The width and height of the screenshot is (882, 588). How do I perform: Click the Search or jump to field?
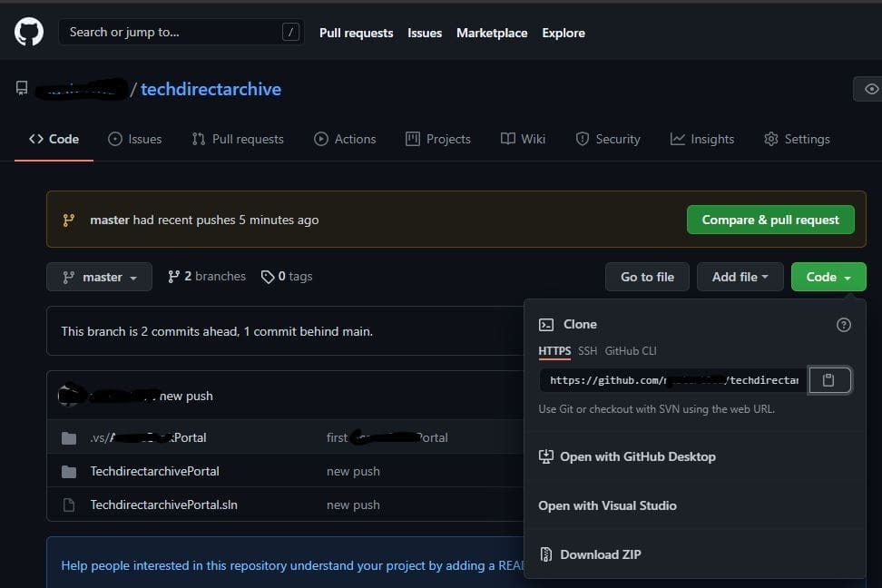(x=172, y=33)
